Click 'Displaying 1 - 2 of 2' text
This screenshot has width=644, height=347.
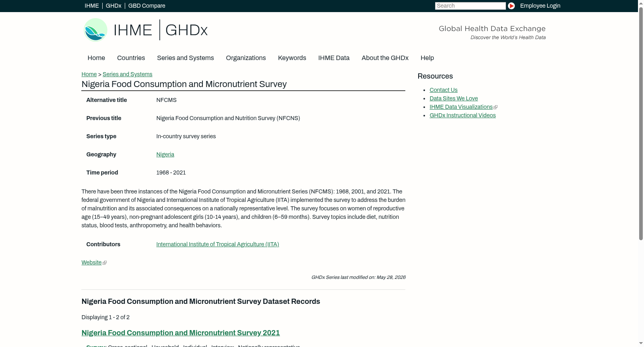[x=105, y=317]
